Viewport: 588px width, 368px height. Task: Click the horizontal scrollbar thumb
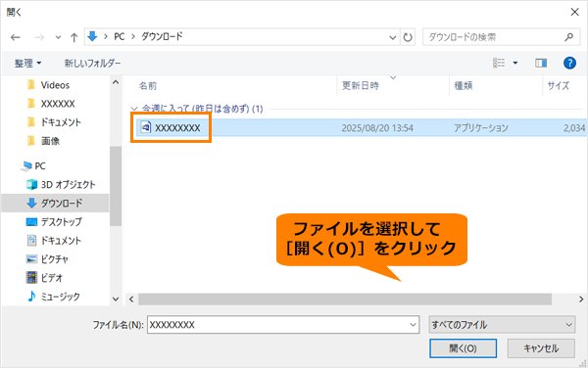tap(345, 299)
